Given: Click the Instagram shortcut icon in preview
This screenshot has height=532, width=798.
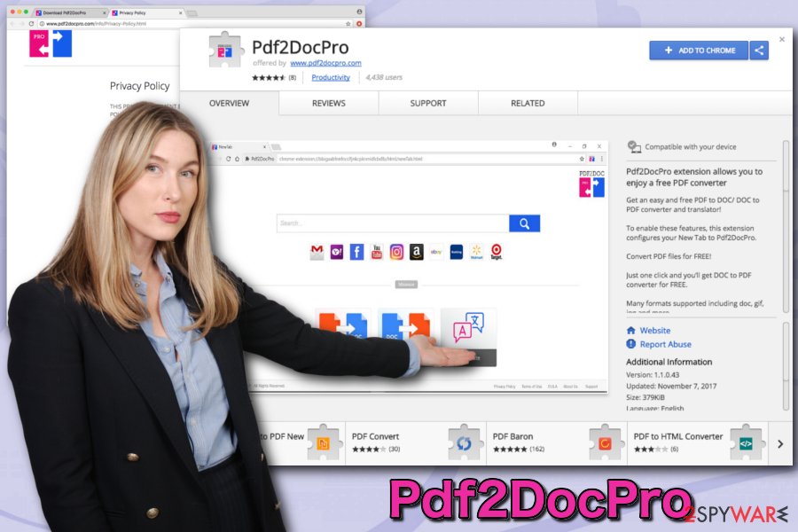Looking at the screenshot, I should 396,252.
